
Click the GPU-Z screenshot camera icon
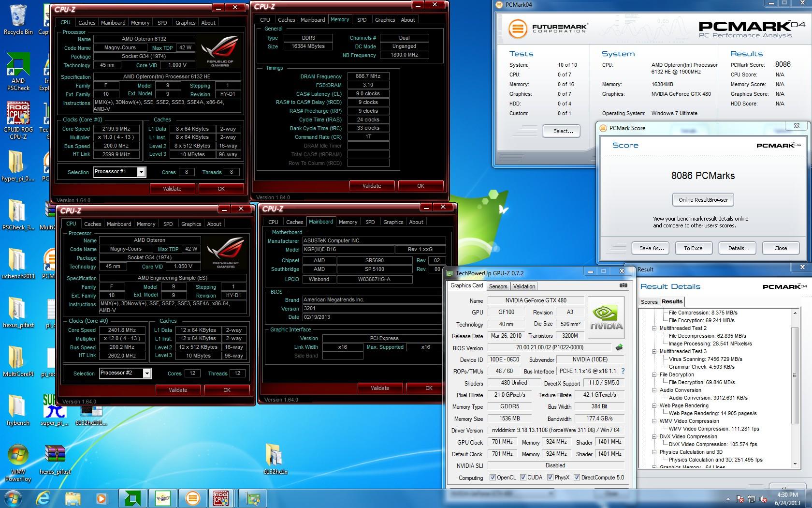pyautogui.click(x=623, y=285)
